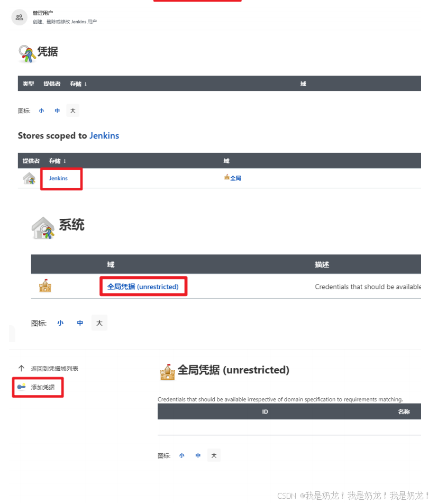Set icon size to 大 under global credentials table
This screenshot has height=504, width=438.
pos(214,455)
